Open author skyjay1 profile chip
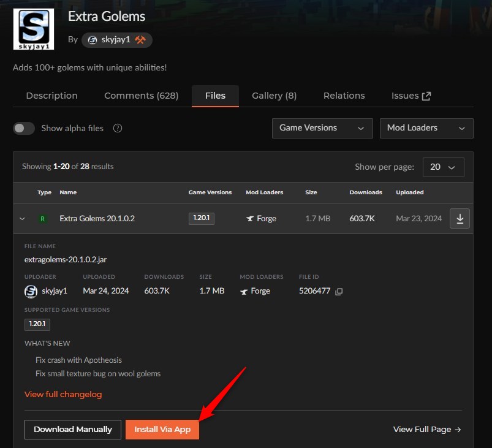Image resolution: width=492 pixels, height=448 pixels. tap(117, 40)
